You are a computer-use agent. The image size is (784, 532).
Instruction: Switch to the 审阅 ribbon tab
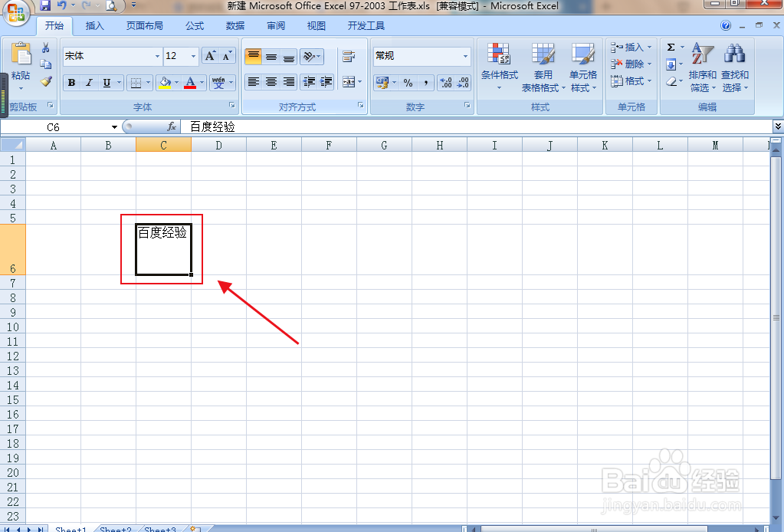click(x=275, y=25)
